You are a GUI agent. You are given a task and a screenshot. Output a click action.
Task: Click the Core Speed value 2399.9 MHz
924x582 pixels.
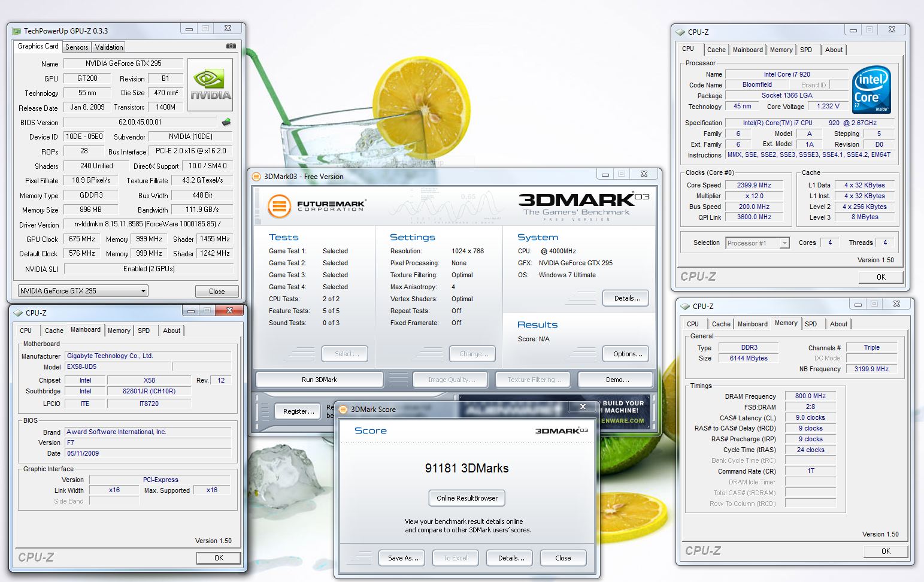[754, 185]
